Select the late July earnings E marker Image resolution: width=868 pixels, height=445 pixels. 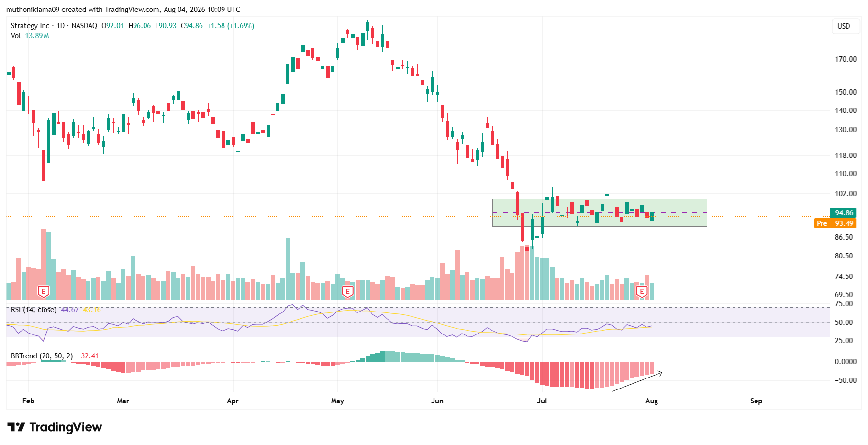tap(642, 291)
